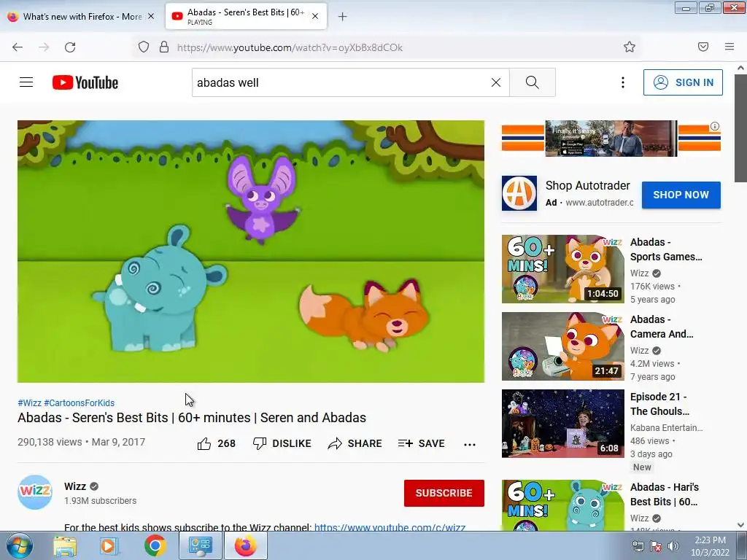Click the #Wizz hashtag link
This screenshot has height=560, width=747.
(29, 402)
